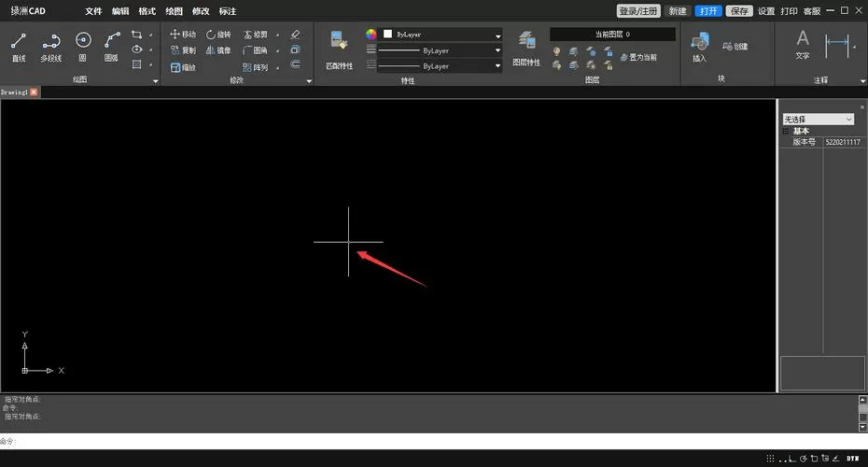Click the 置为当前 set current layer button
The height and width of the screenshot is (467, 868).
[638, 57]
